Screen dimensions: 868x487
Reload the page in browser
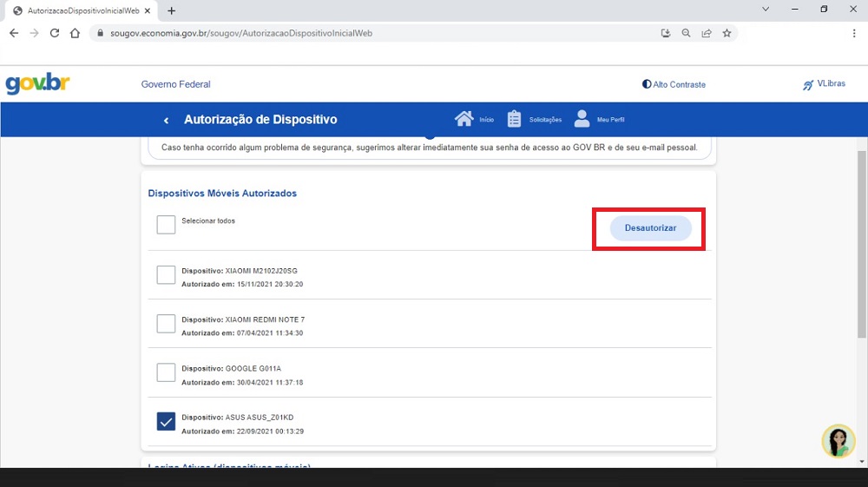[55, 33]
